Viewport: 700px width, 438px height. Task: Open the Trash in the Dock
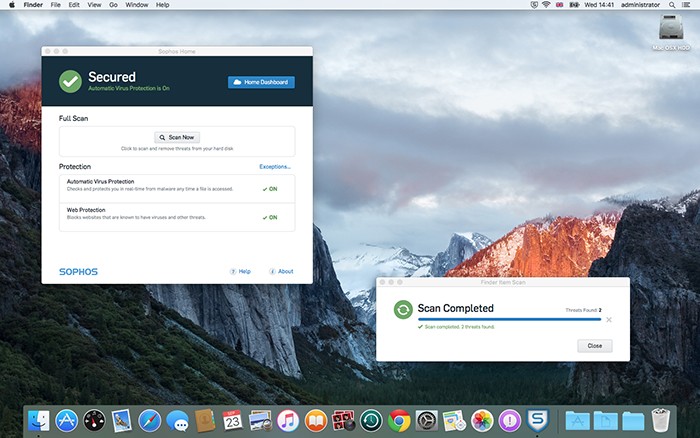point(661,421)
